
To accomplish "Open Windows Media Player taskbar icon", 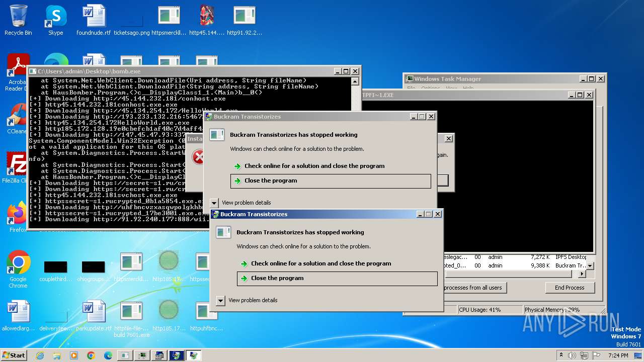I will click(74, 355).
